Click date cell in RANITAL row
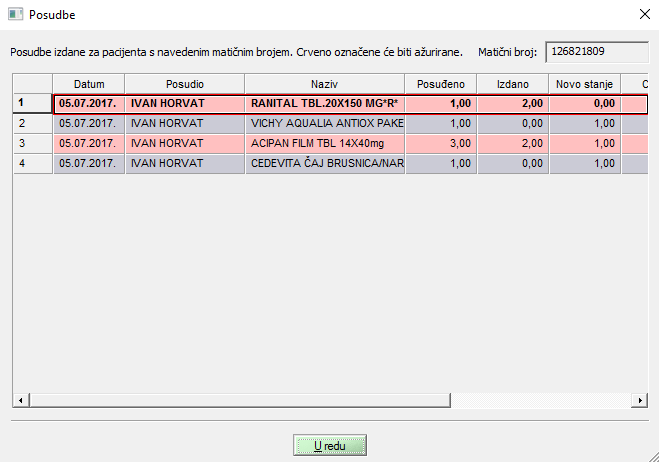The image size is (659, 462). pyautogui.click(x=89, y=103)
